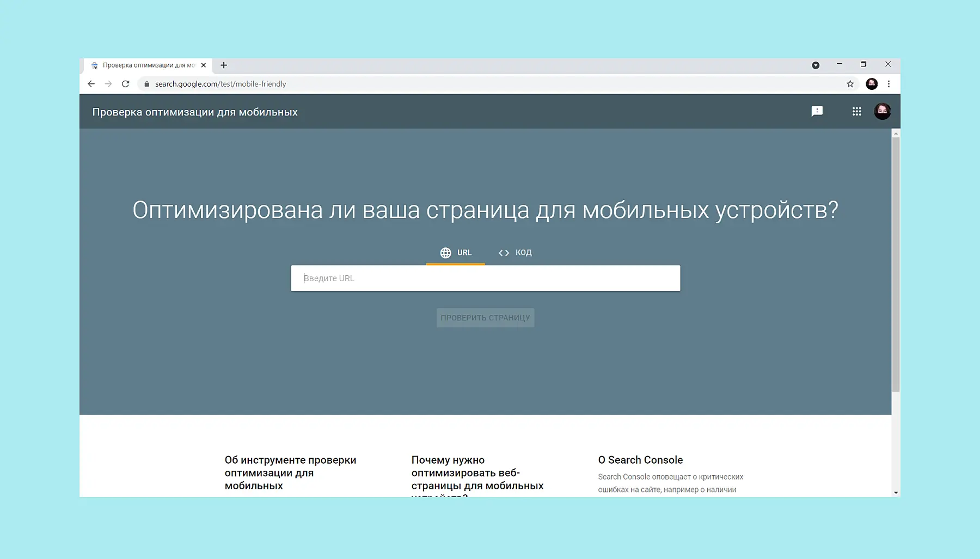Bookmark this page with star icon

[850, 84]
